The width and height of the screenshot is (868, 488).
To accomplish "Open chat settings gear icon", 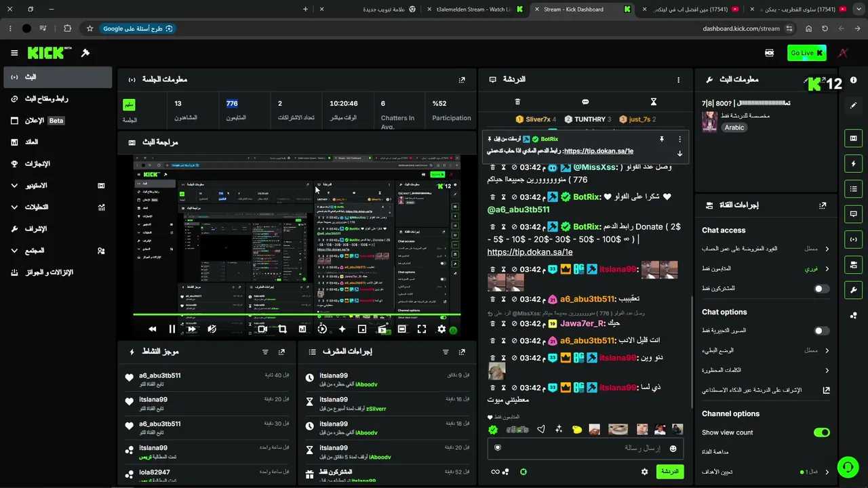I will point(644,472).
